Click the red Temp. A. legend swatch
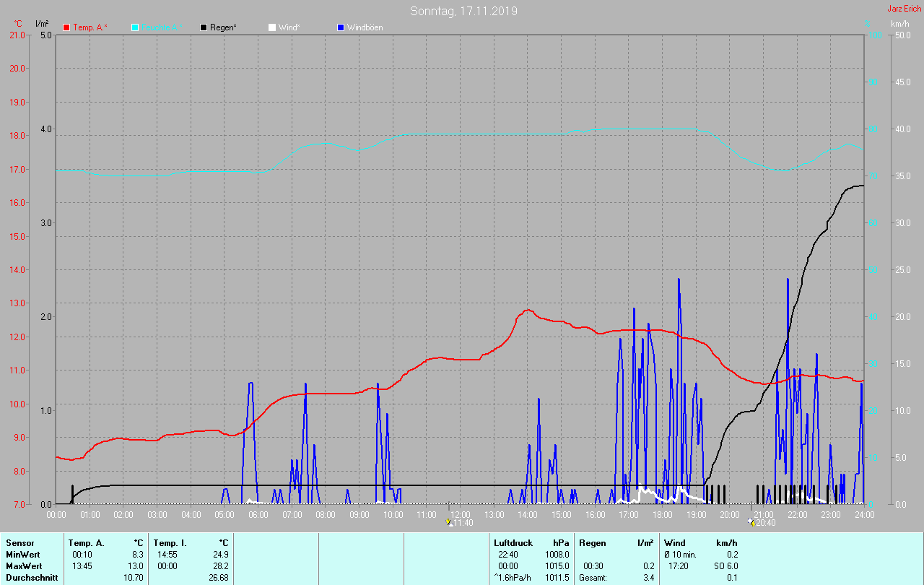924x585 pixels. (x=66, y=27)
